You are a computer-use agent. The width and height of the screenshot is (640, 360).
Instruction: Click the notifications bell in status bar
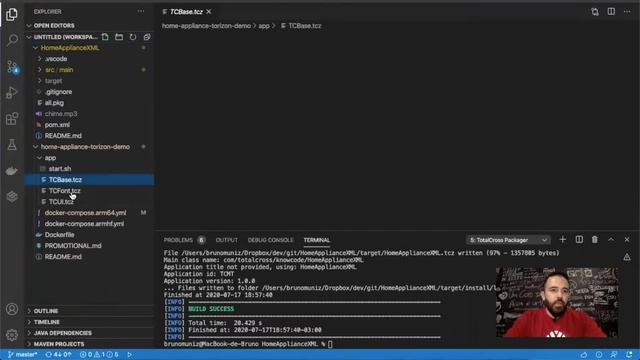(629, 355)
